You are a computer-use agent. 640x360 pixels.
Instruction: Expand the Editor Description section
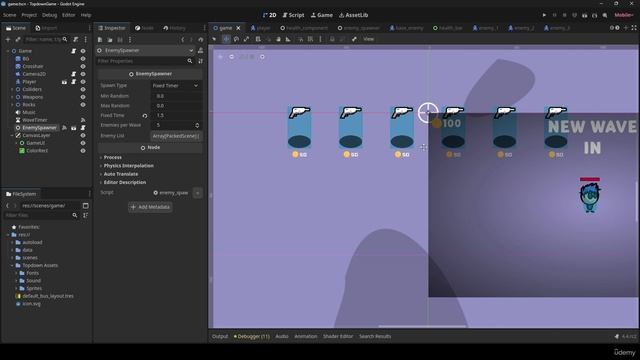(124, 182)
